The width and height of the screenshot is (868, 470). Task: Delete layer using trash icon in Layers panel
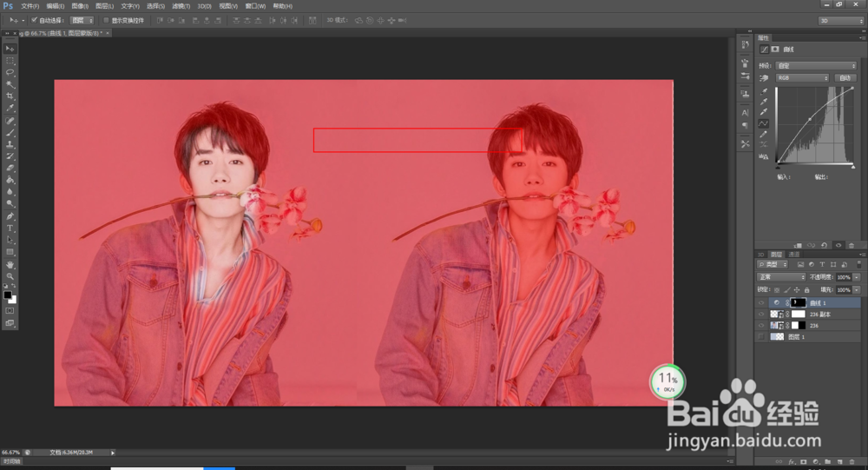852,461
